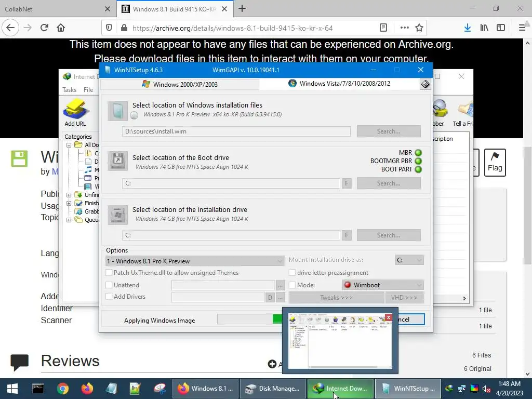Open the Snipping Tool taskbar icon
Image resolution: width=532 pixels, height=399 pixels.
pos(159,389)
